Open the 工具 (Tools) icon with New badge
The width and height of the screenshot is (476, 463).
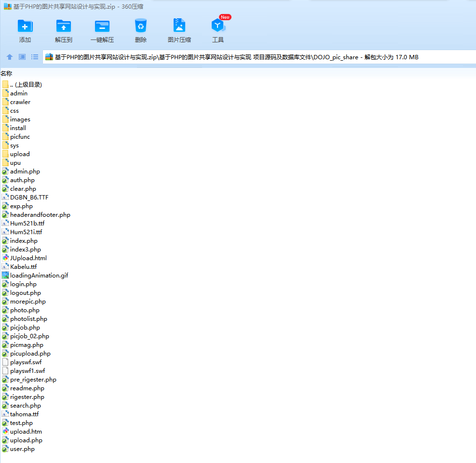coord(218,26)
